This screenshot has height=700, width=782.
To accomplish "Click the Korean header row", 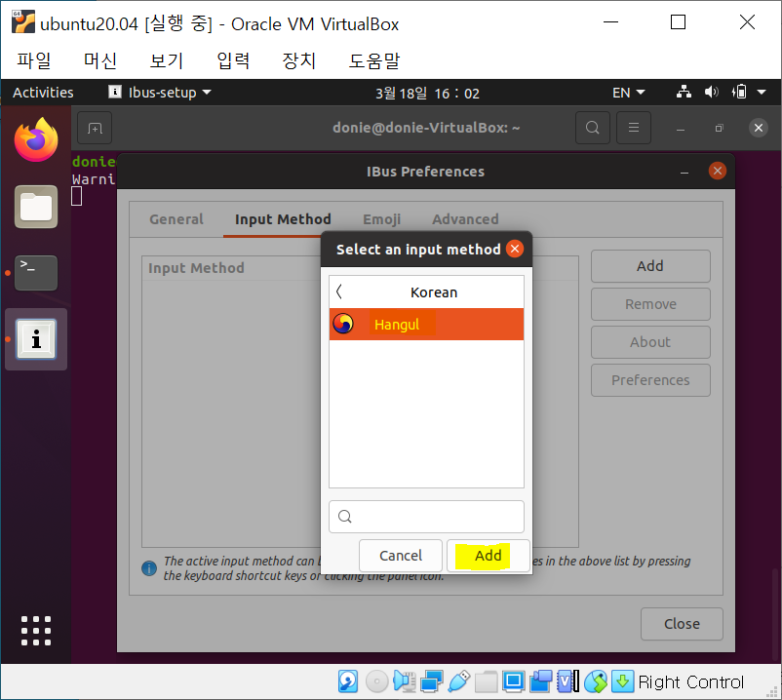I will tap(426, 292).
